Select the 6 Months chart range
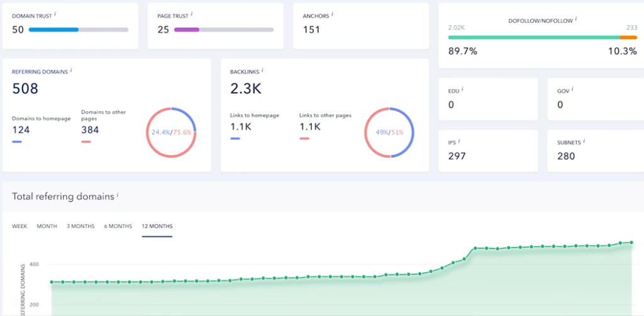The image size is (644, 316). pyautogui.click(x=118, y=226)
